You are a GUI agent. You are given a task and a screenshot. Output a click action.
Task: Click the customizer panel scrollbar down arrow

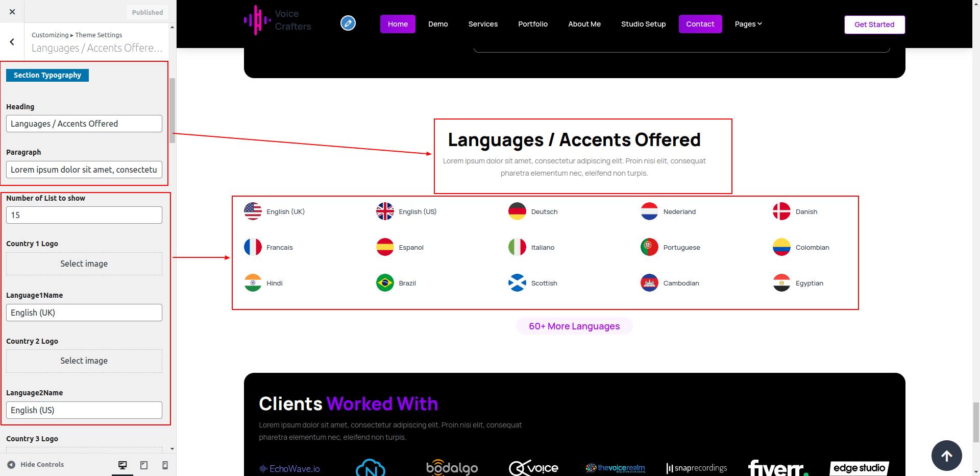[172, 449]
